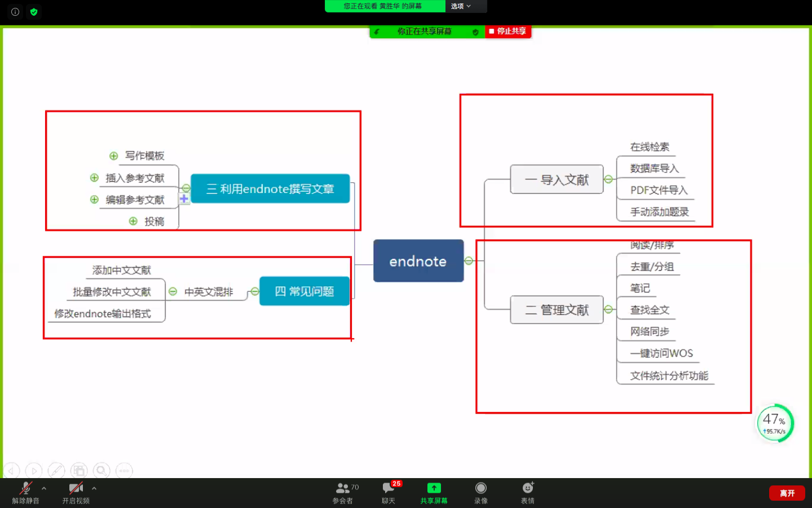Image resolution: width=812 pixels, height=508 pixels.
Task: Open the more options ellipsis icon
Action: click(x=124, y=470)
